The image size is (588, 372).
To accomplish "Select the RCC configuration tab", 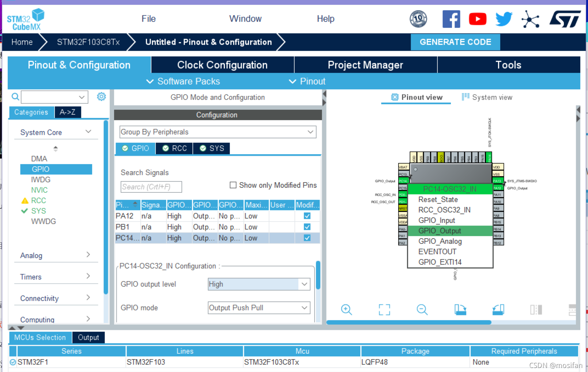I will pyautogui.click(x=174, y=148).
